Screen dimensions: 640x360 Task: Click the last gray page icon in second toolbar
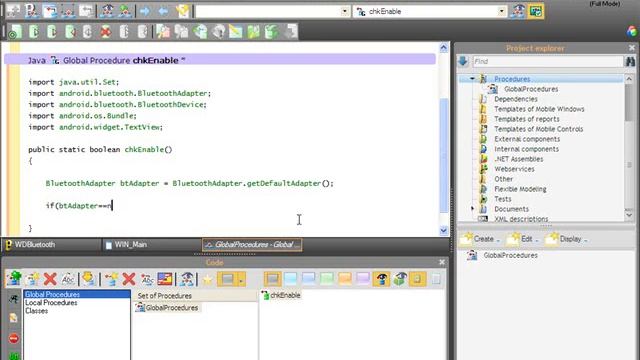pyautogui.click(x=290, y=31)
